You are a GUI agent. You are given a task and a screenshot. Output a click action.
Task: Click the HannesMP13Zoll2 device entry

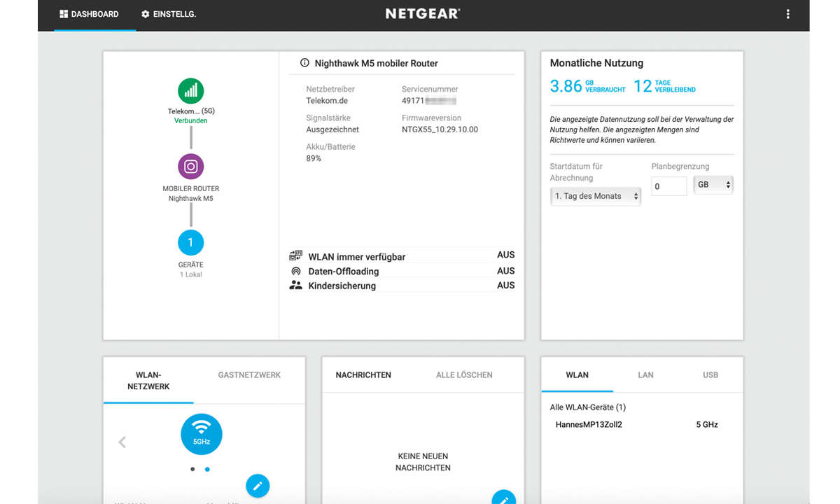point(589,425)
